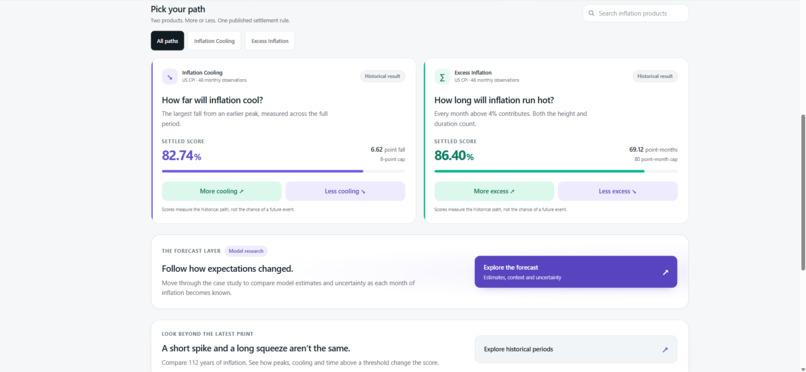
Task: Click the Excess Inflation sigma icon
Action: click(442, 77)
